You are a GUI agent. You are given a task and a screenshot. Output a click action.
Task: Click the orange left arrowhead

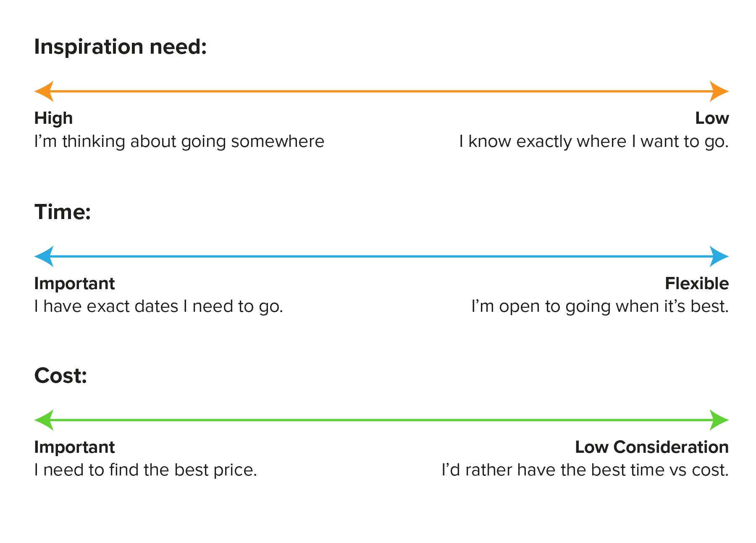44,91
